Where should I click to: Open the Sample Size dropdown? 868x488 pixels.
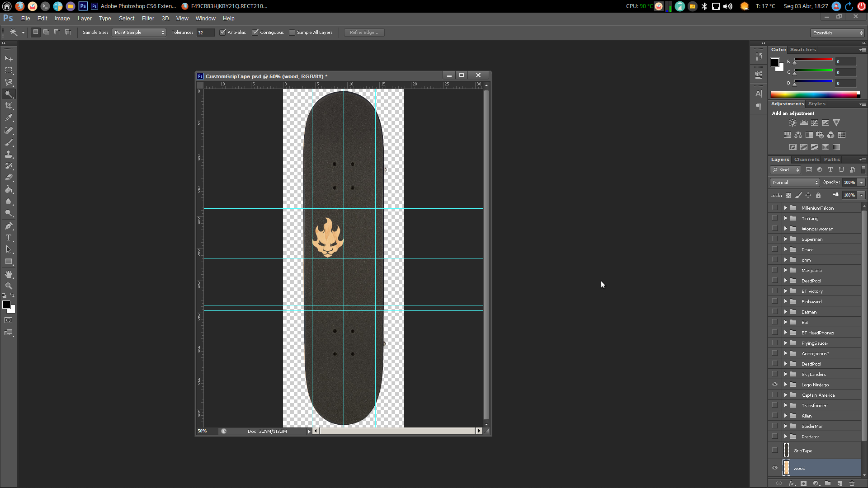(139, 33)
